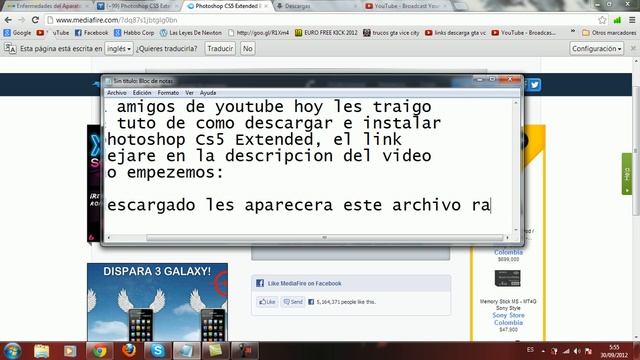Close the Photoshop CS5 Extended tab
640x360 pixels.
(x=266, y=6)
